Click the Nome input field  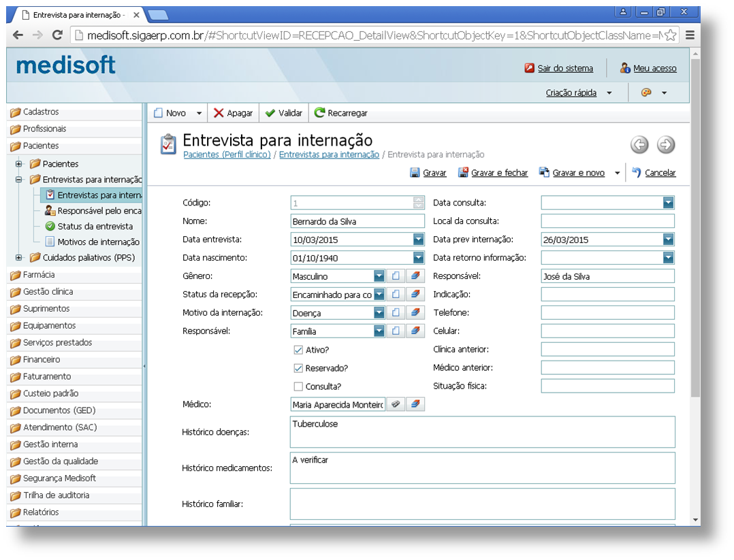click(x=357, y=221)
